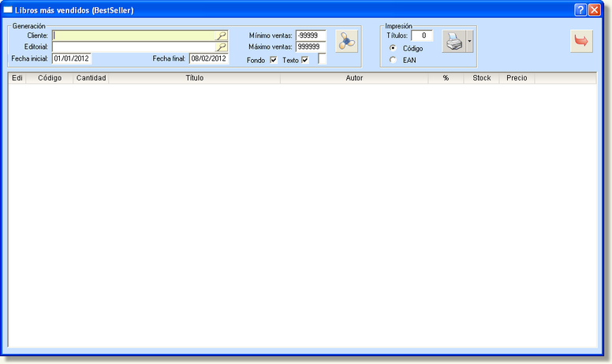Toggle the Fondo checkbox
Viewport: 612px width, 364px height.
click(273, 60)
